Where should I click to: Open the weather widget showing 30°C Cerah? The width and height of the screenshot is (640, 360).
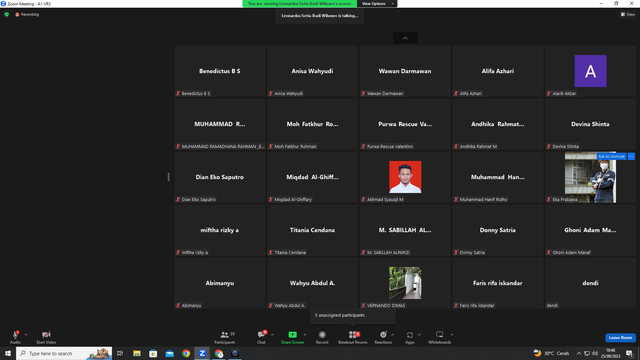[551, 353]
